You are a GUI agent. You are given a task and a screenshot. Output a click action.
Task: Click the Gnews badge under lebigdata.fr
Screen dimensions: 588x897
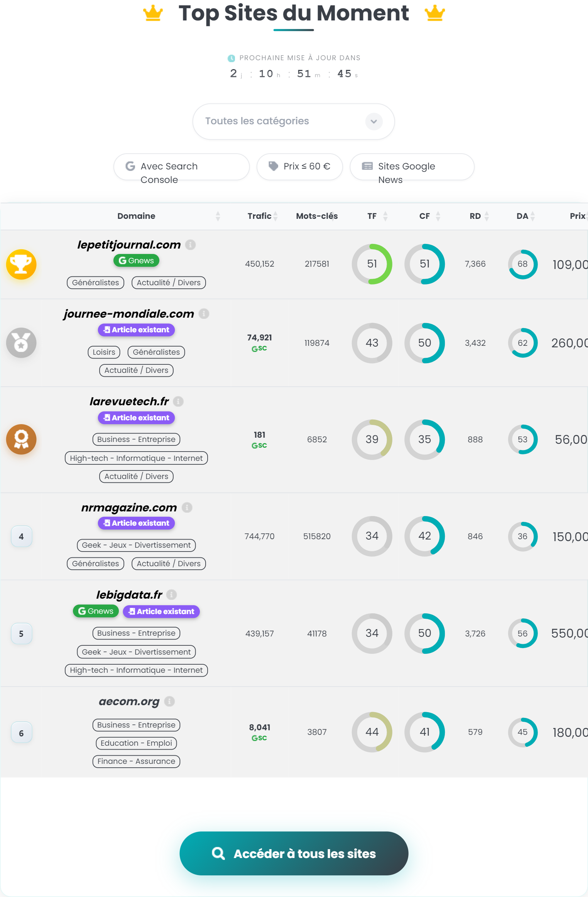click(x=96, y=611)
